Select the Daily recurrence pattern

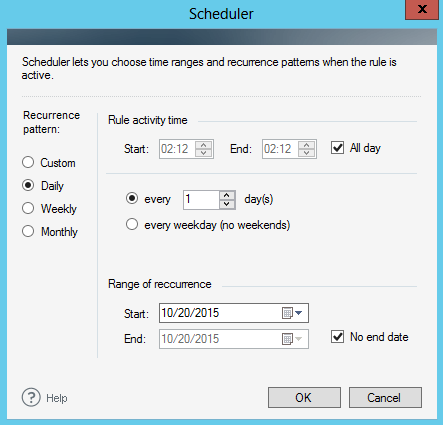(x=28, y=185)
